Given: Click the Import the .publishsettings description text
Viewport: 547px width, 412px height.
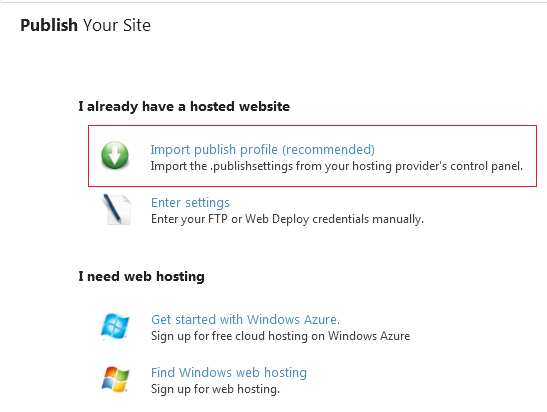Looking at the screenshot, I should [337, 166].
